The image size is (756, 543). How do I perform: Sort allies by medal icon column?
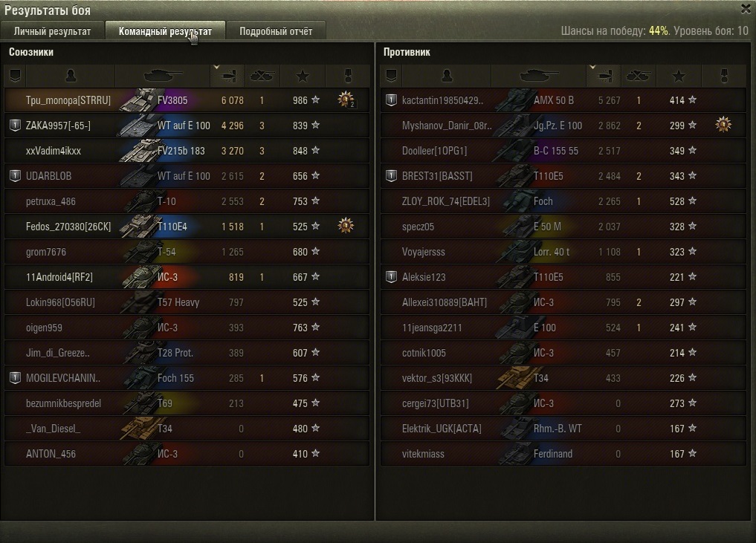click(x=348, y=76)
